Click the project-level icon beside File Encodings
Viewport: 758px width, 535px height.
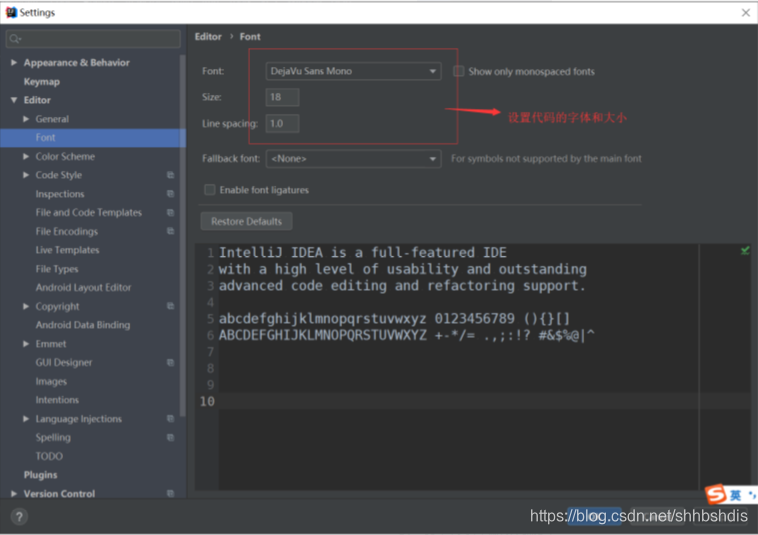pos(170,231)
